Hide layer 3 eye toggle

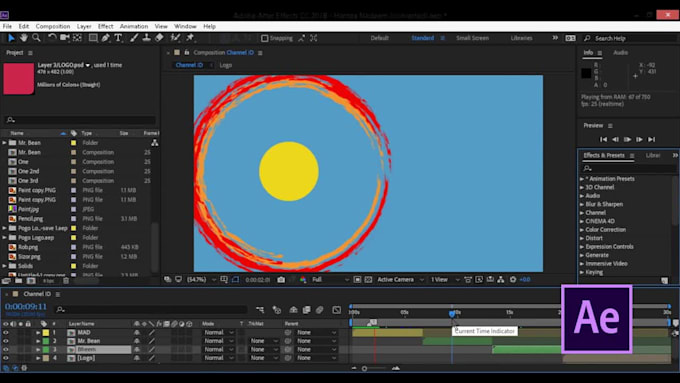coord(6,350)
